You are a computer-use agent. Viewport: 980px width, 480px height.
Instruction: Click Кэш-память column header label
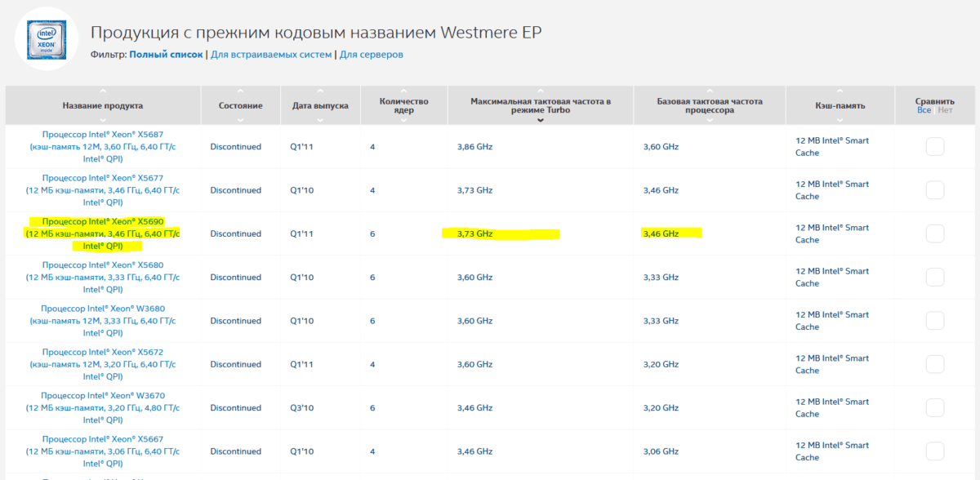tap(840, 106)
